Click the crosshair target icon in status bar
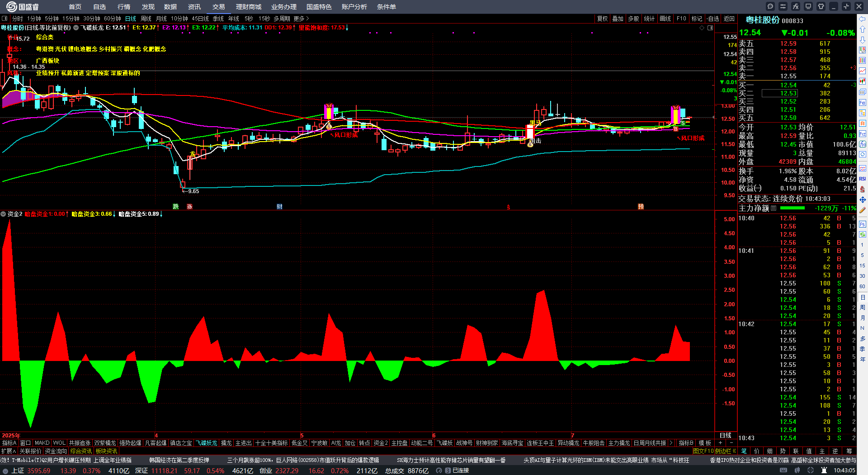 coord(811,470)
